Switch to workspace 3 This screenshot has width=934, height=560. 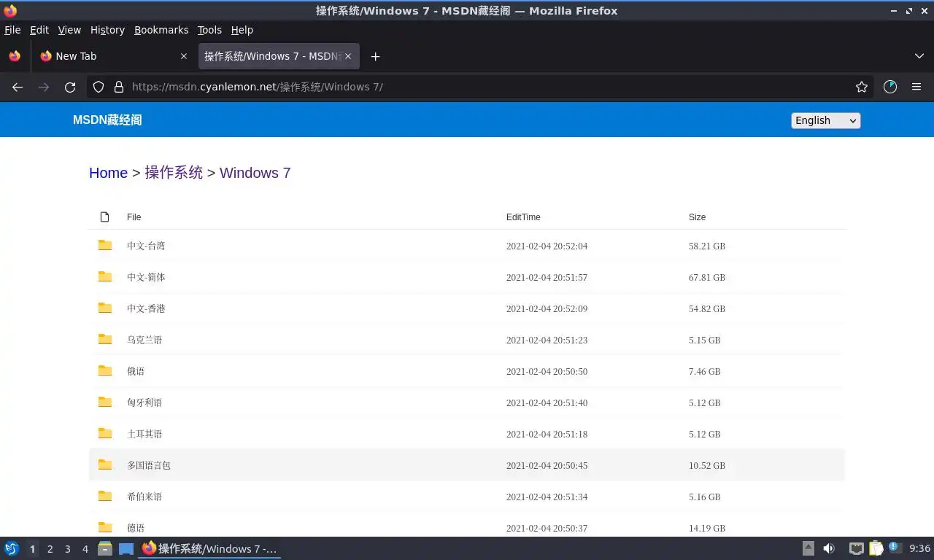click(x=67, y=549)
